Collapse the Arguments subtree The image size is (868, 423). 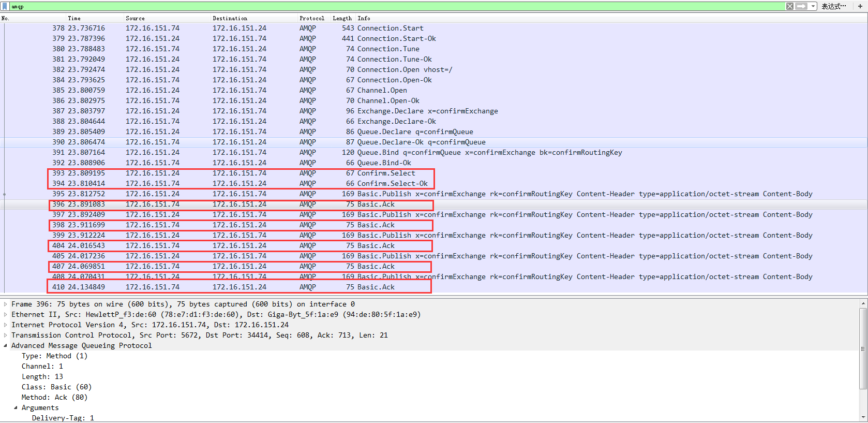click(16, 407)
